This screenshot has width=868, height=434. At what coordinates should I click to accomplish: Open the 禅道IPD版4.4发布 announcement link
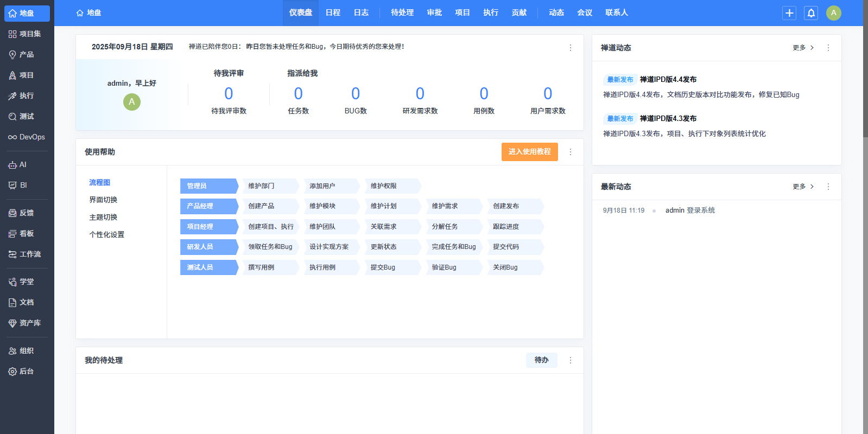click(x=668, y=79)
